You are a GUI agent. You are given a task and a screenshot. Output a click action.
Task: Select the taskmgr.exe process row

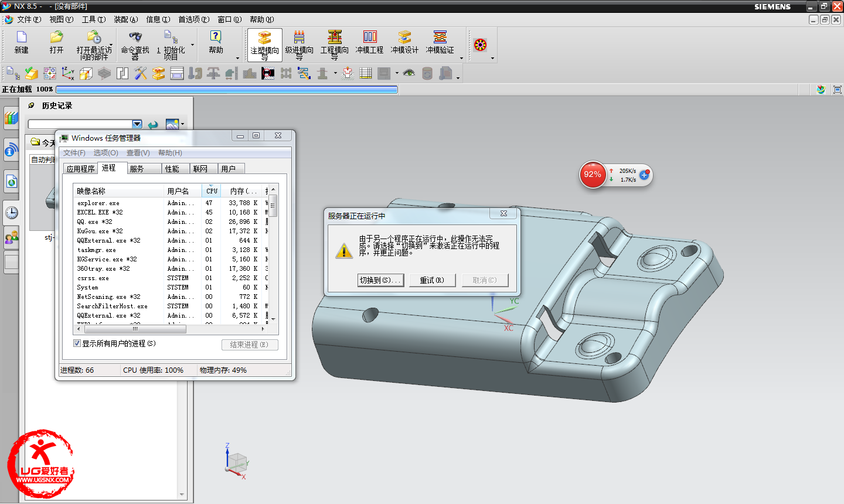point(171,250)
